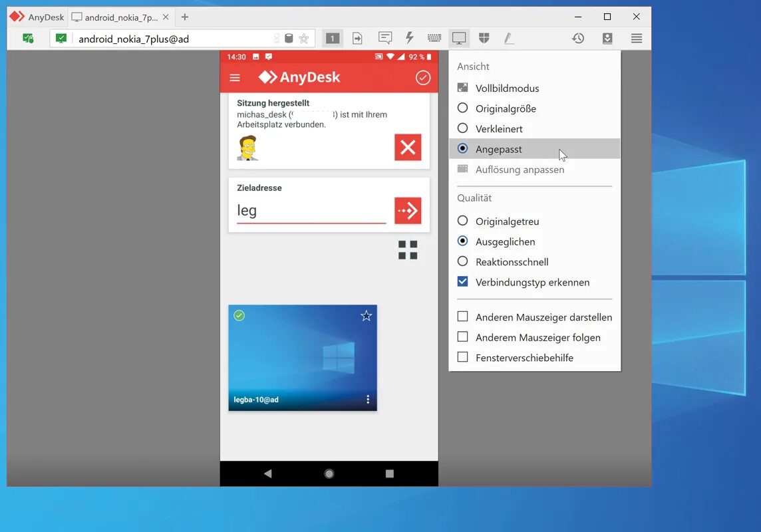Switch to grid view icon on phone
The height and width of the screenshot is (532, 761).
[x=408, y=250]
